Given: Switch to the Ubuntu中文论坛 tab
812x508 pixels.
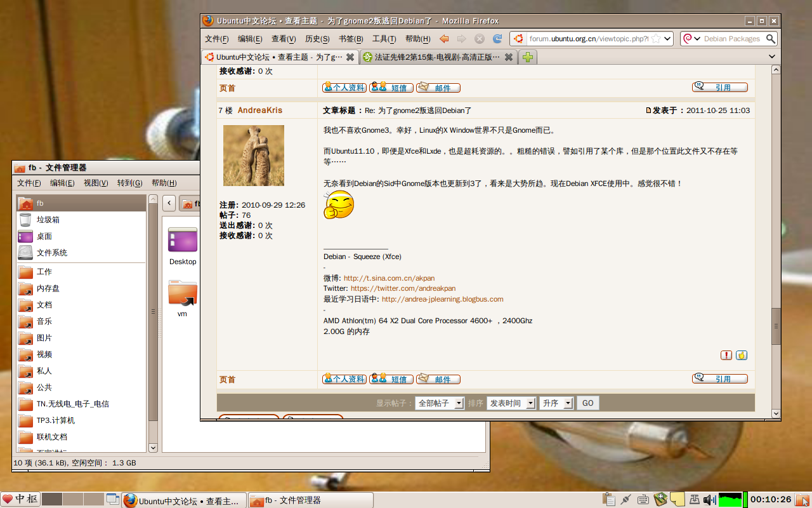Looking at the screenshot, I should (x=279, y=57).
